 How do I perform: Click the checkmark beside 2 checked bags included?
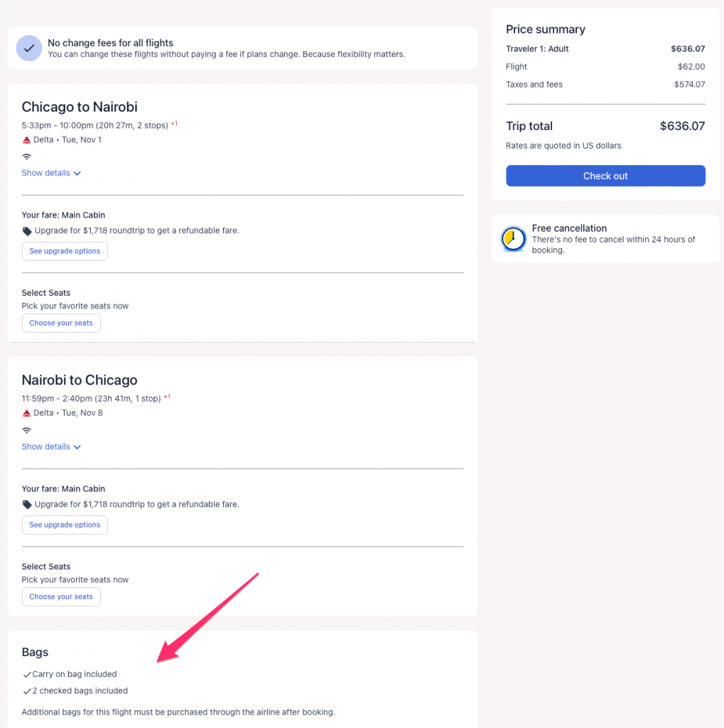click(x=27, y=691)
